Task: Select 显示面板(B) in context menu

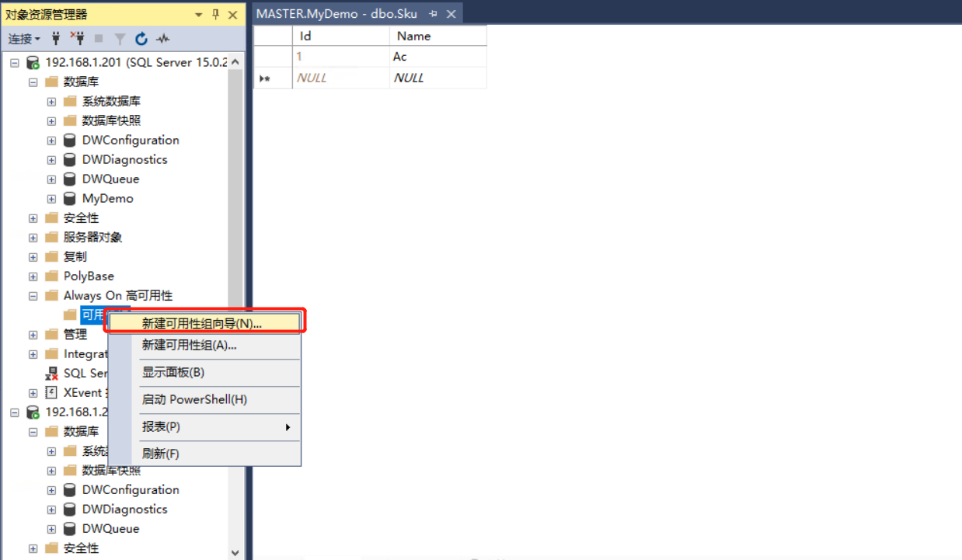Action: 204,372
